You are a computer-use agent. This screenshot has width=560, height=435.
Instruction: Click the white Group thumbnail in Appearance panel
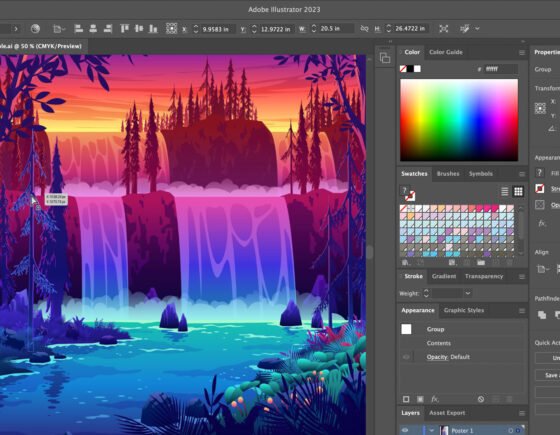[406, 329]
